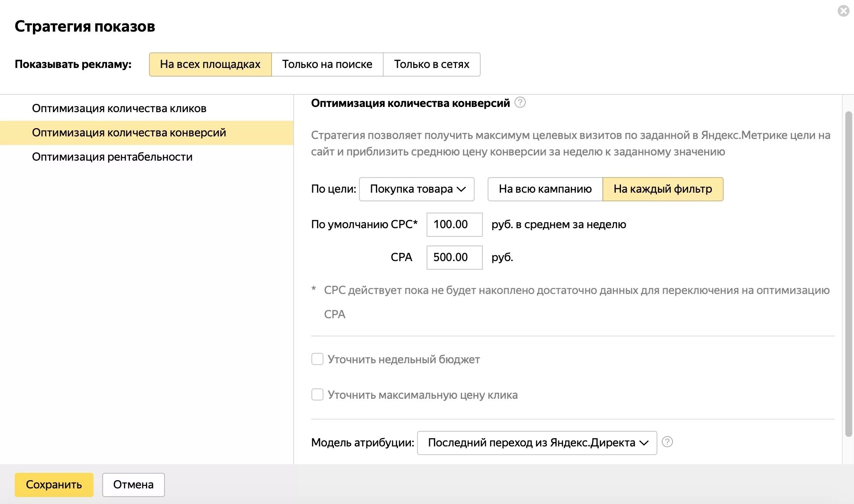
Task: Click the default CPC input field
Action: pos(454,224)
